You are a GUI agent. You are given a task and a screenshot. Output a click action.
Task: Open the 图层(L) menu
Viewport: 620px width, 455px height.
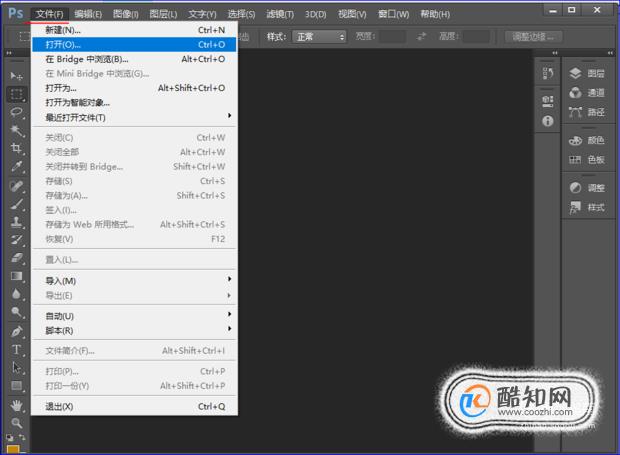pos(163,14)
